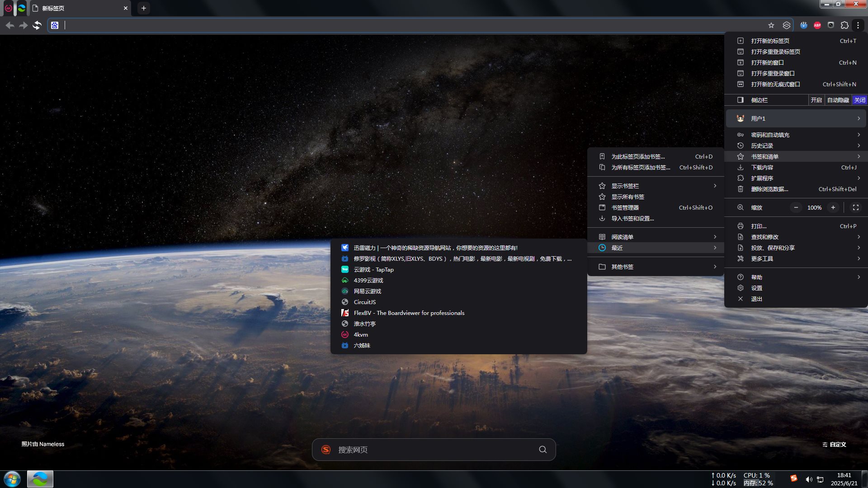
Task: Expand the 用户1 profile submenu
Action: coord(796,118)
